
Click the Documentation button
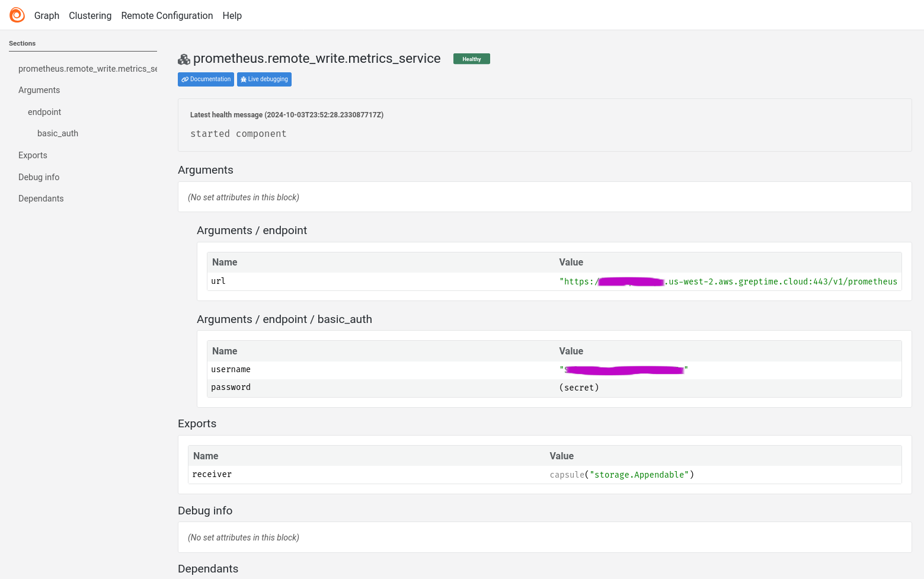point(206,79)
